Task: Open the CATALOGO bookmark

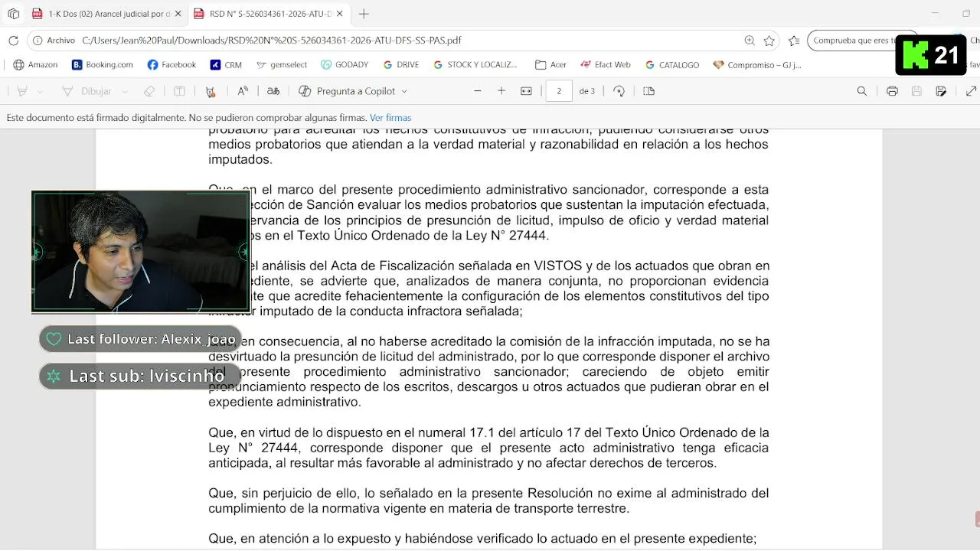Action: click(672, 65)
